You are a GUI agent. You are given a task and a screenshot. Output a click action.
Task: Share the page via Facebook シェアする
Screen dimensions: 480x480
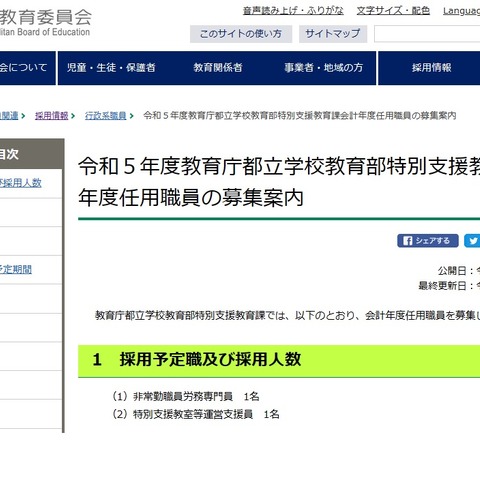428,241
